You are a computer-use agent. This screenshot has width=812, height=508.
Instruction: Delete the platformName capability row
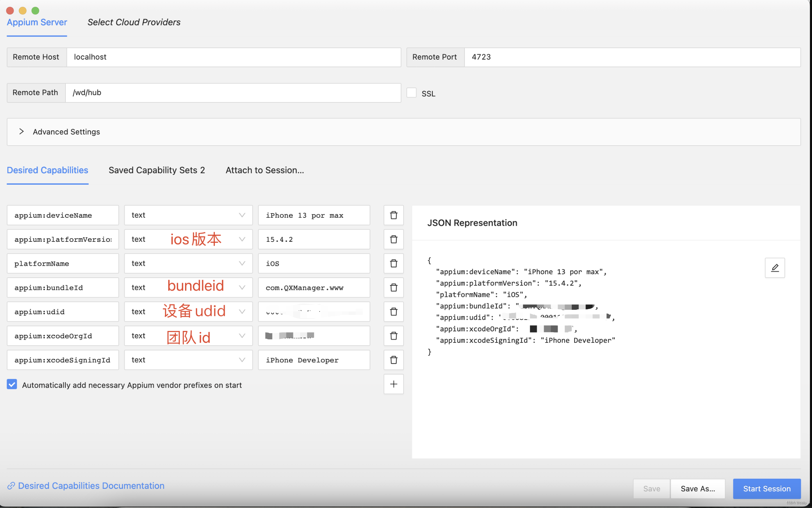coord(393,263)
